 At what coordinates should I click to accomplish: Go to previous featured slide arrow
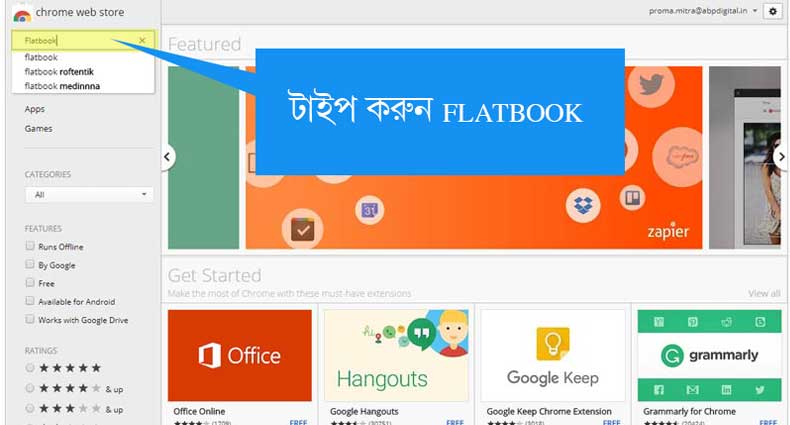[x=167, y=157]
